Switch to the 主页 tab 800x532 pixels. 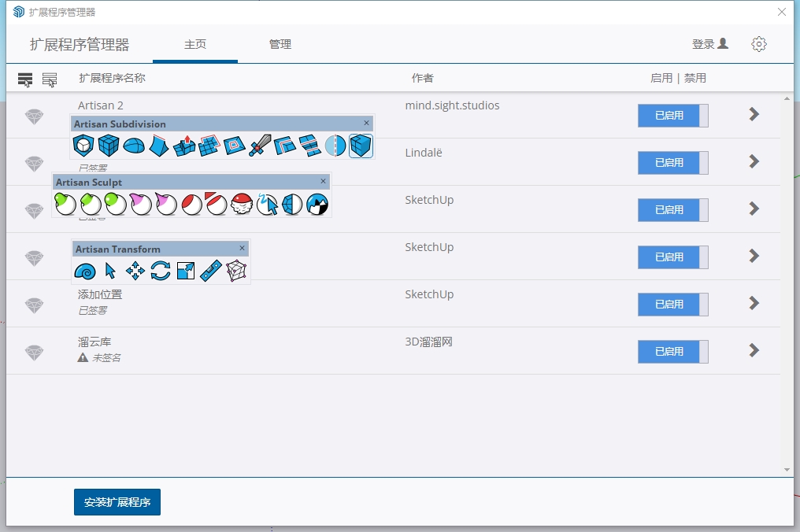[x=195, y=44]
